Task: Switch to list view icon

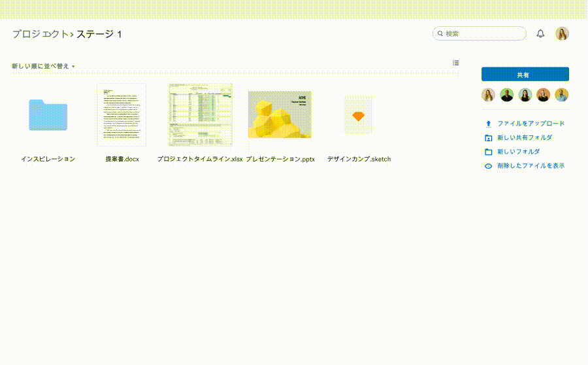Action: tap(456, 63)
